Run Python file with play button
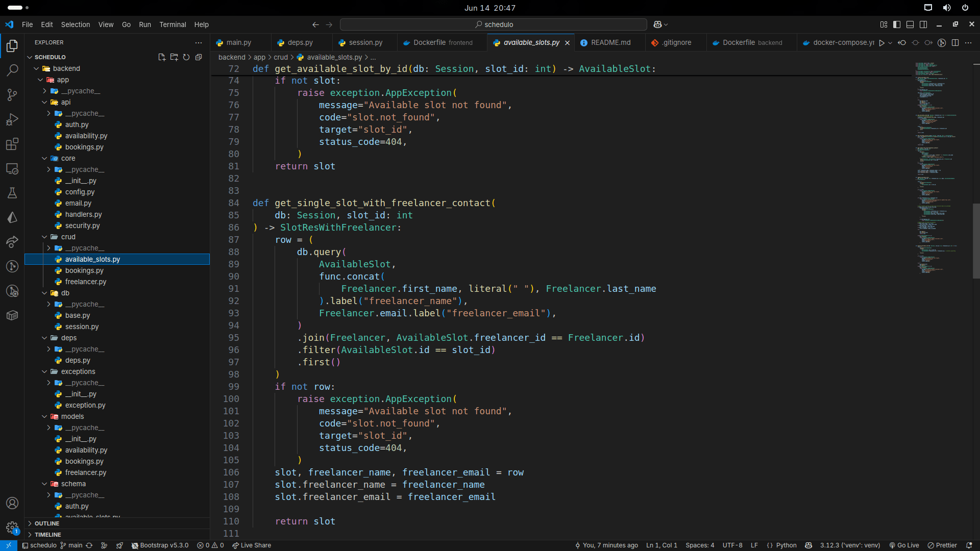Image resolution: width=980 pixels, height=551 pixels. [881, 43]
